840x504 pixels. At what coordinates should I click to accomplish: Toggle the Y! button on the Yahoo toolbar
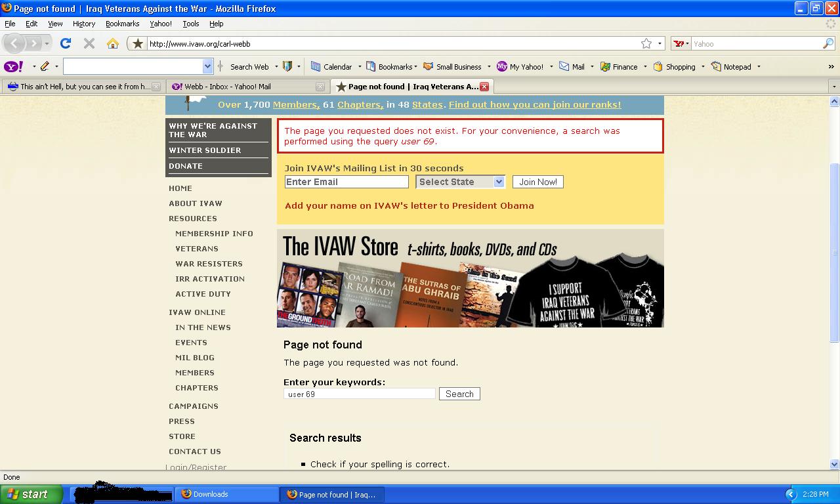click(13, 66)
